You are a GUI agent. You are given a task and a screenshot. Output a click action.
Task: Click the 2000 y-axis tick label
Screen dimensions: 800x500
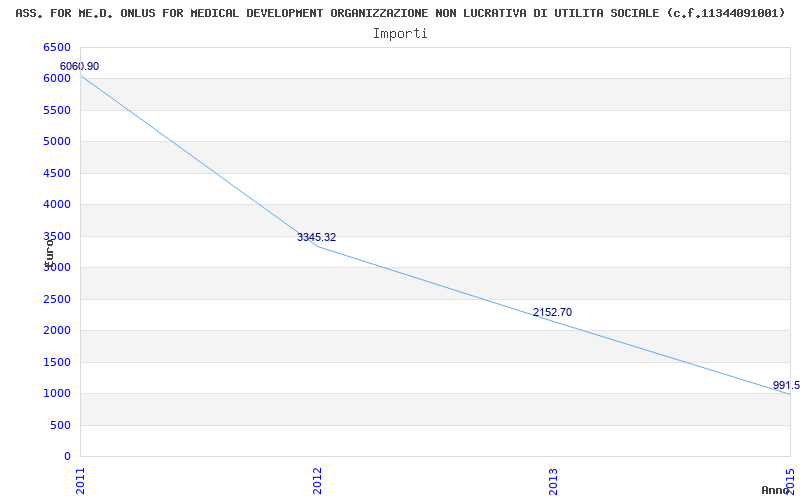(57, 331)
